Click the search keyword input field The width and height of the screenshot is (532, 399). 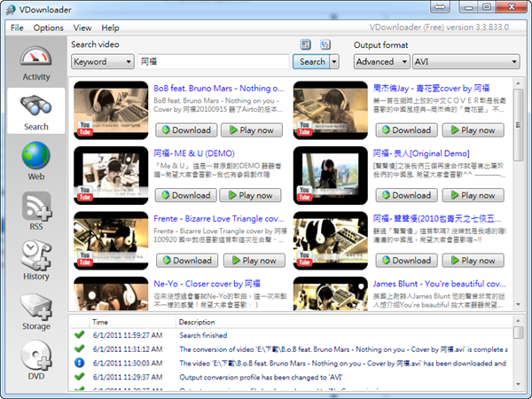[214, 62]
